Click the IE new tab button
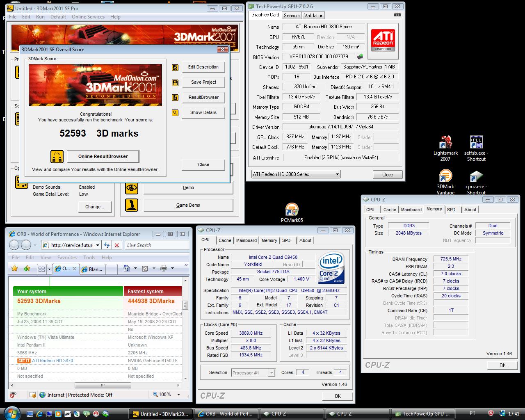Viewport: 525px width, 420px height. [x=112, y=269]
